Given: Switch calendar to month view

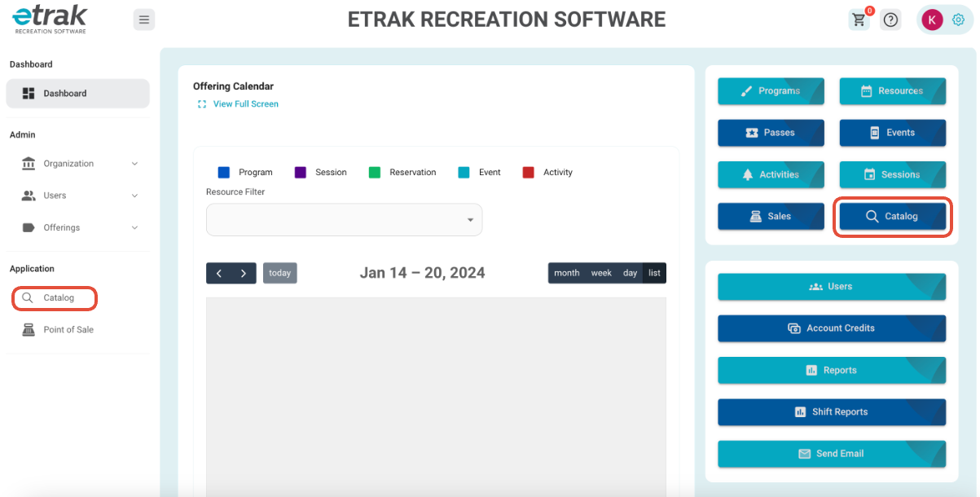Looking at the screenshot, I should (x=567, y=273).
